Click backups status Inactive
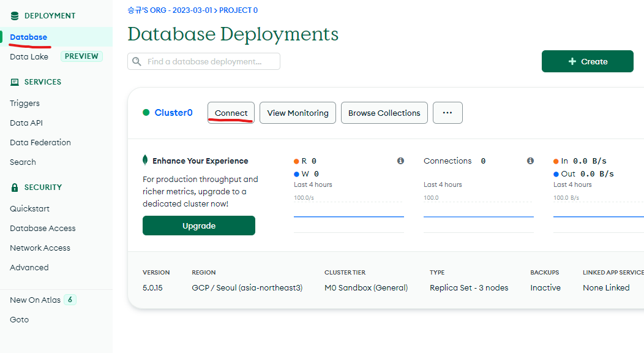The width and height of the screenshot is (644, 353). pyautogui.click(x=545, y=288)
